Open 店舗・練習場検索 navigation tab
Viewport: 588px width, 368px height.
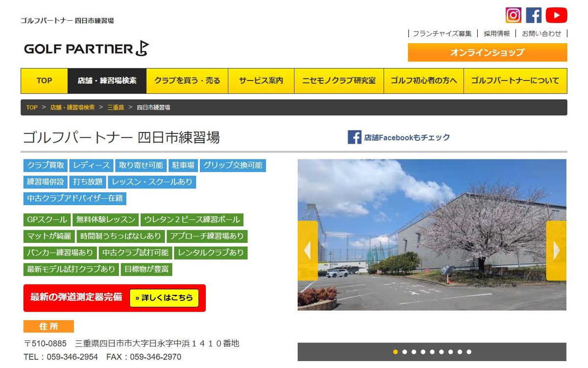coord(107,81)
